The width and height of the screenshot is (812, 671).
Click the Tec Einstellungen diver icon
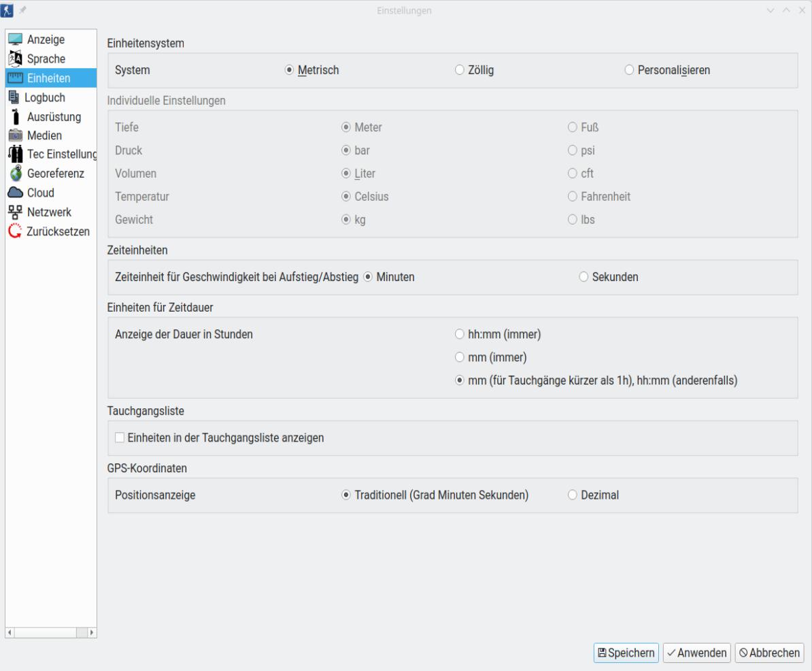click(x=15, y=154)
